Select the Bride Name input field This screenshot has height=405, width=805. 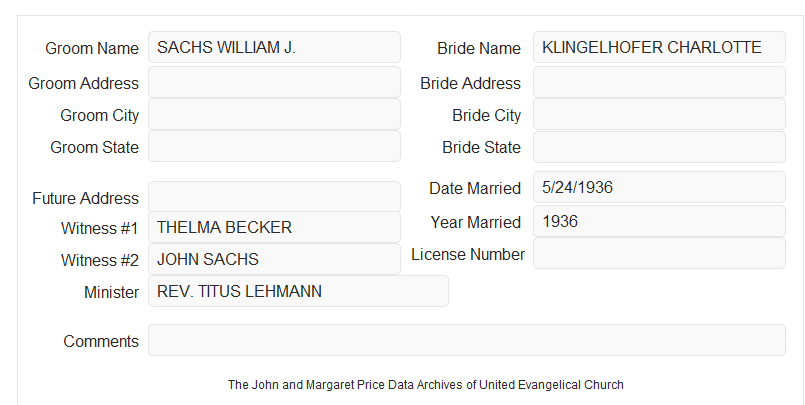pos(659,47)
